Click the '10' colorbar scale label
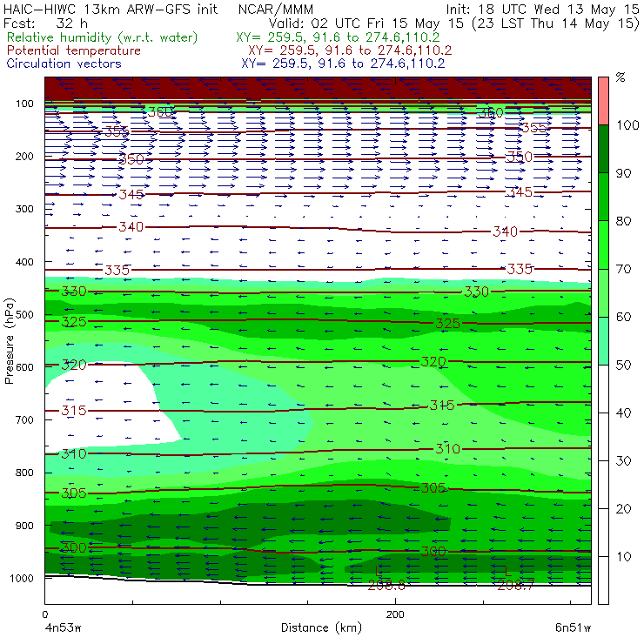The width and height of the screenshot is (644, 644). coord(623,557)
